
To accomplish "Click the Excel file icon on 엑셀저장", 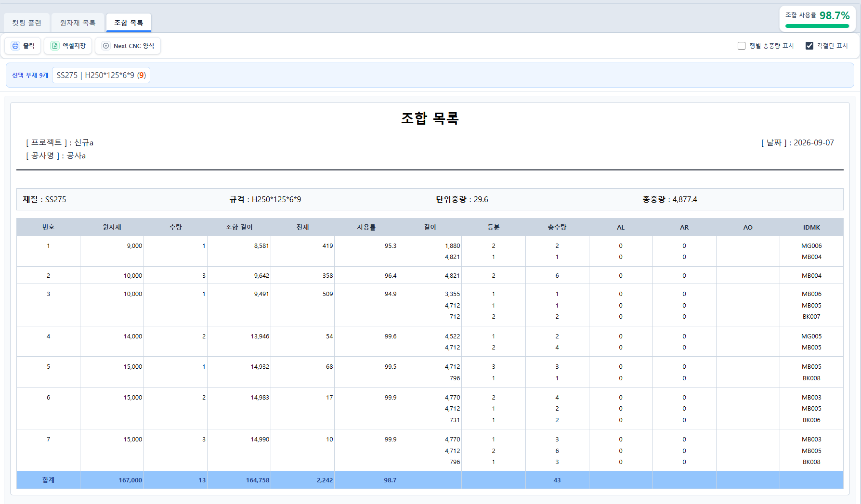I will pyautogui.click(x=55, y=46).
